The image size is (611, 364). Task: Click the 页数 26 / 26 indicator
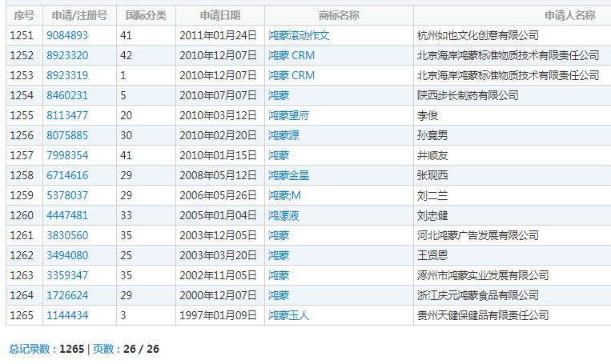(126, 349)
